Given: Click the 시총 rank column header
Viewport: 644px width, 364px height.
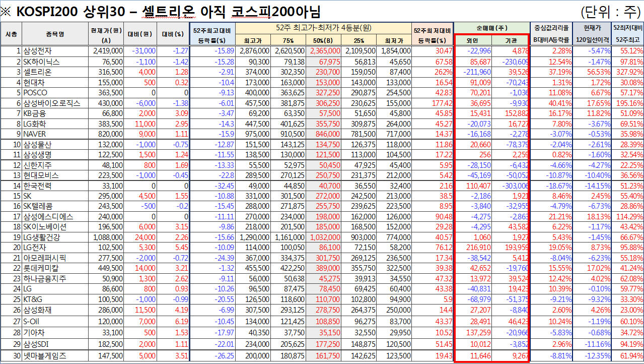Looking at the screenshot, I should tap(11, 34).
